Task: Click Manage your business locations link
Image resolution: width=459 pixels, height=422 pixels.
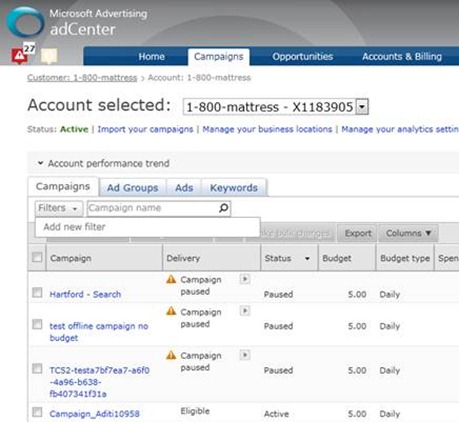Action: click(267, 129)
